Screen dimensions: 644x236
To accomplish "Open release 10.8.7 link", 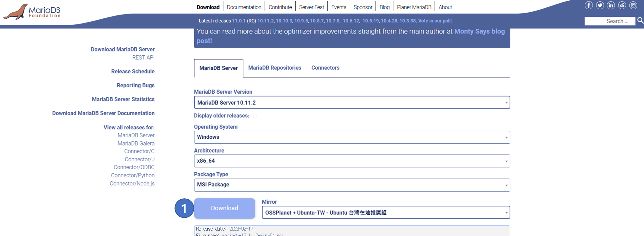I will click(x=317, y=21).
